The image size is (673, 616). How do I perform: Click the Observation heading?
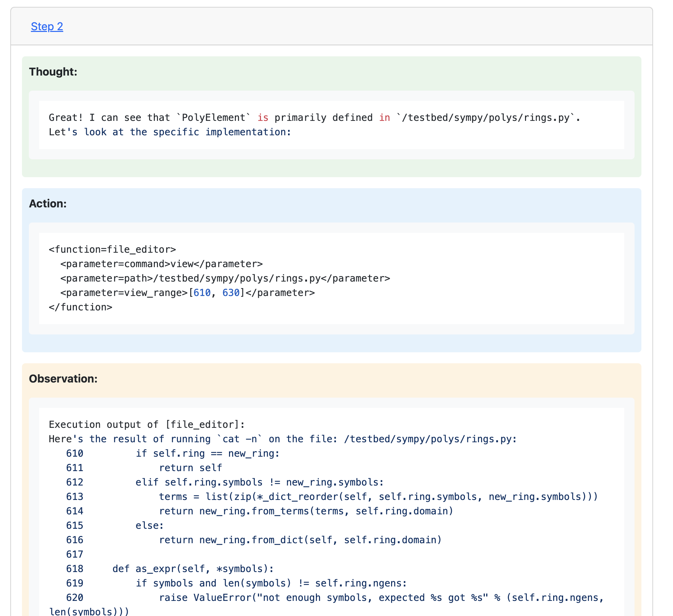click(63, 379)
